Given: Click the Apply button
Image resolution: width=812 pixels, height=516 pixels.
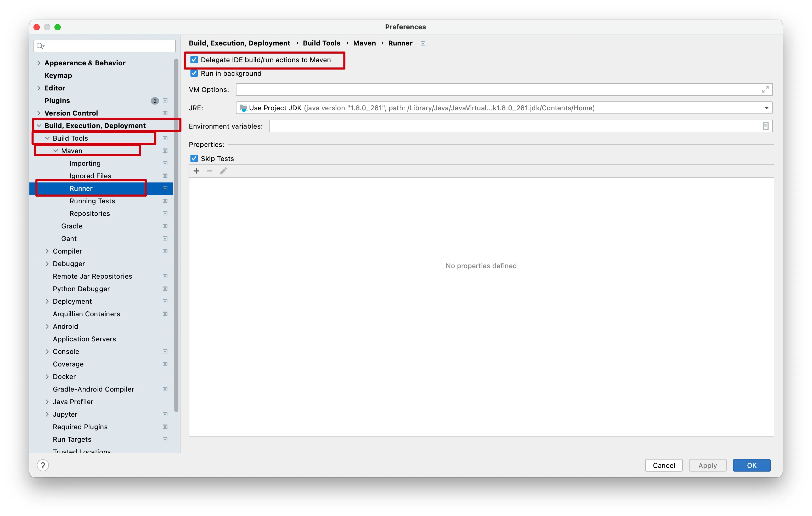Looking at the screenshot, I should [707, 466].
